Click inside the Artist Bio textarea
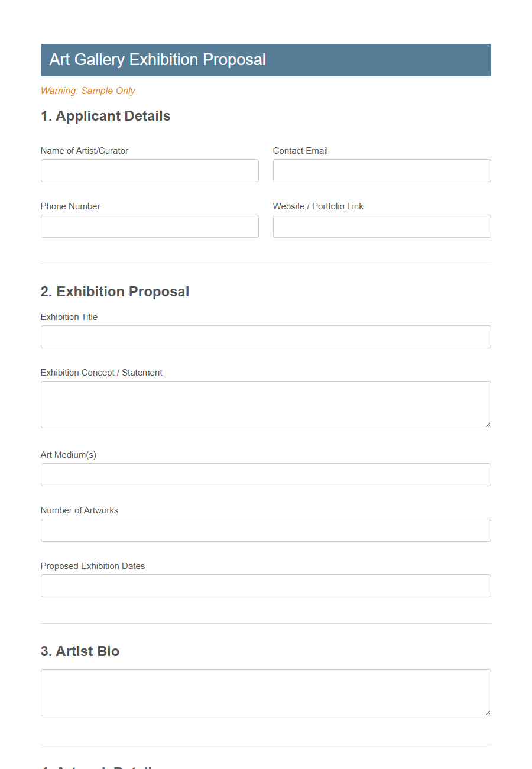This screenshot has height=769, width=532. 265,691
